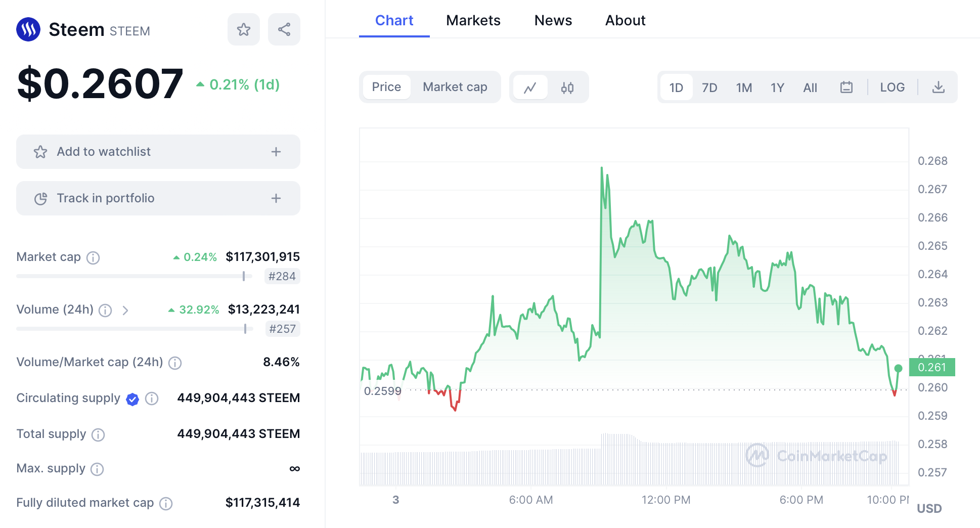Open the calendar date range picker
Image resolution: width=980 pixels, height=528 pixels.
pyautogui.click(x=846, y=87)
